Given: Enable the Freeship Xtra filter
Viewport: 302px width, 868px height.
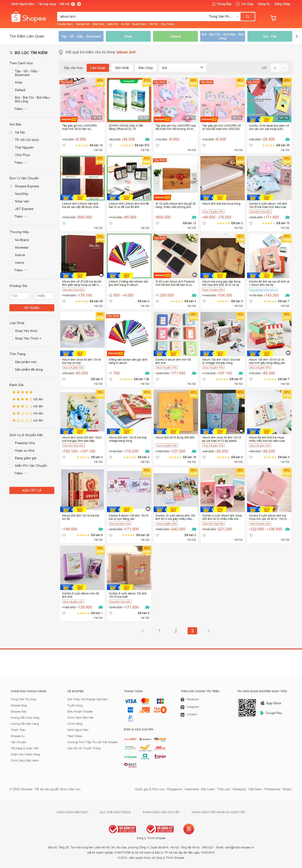Looking at the screenshot, I should [x=11, y=443].
